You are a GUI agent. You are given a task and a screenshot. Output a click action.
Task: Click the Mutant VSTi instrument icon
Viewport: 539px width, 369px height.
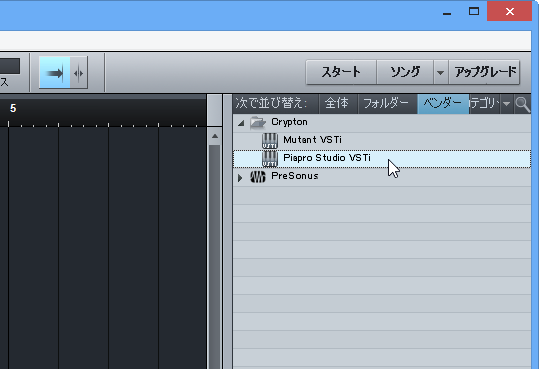(x=270, y=140)
